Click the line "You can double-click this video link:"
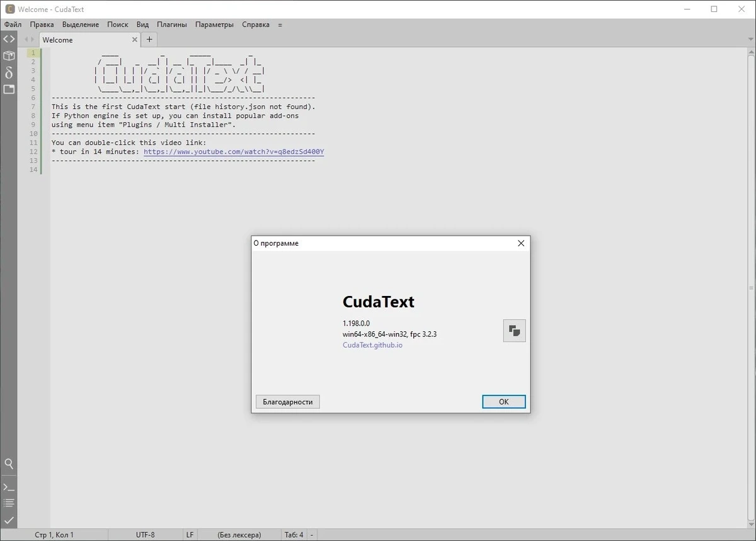756x541 pixels. [x=129, y=143]
